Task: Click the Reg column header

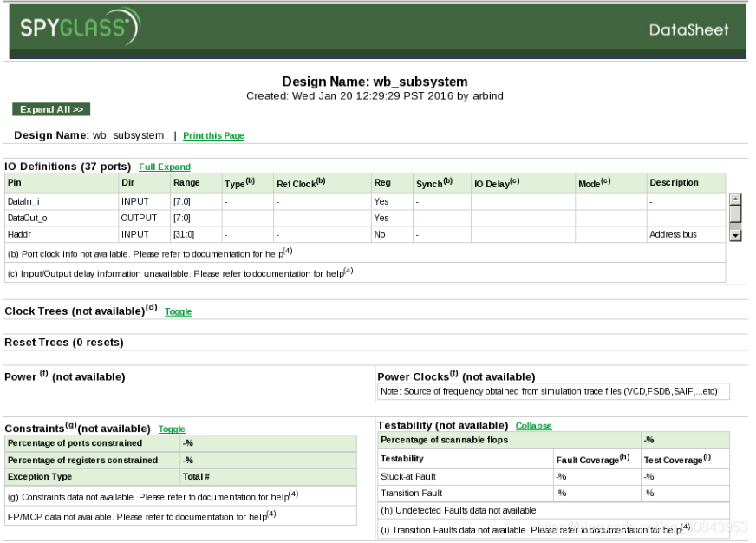Action: (392, 183)
